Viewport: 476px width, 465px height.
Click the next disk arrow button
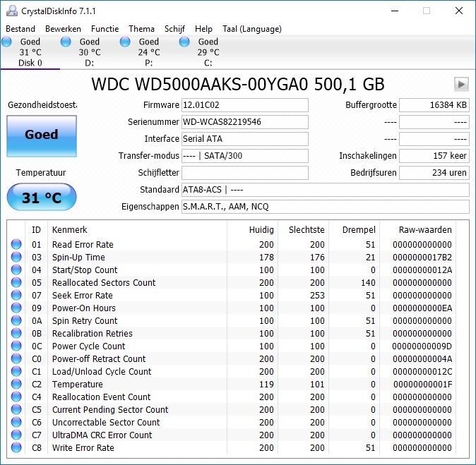pyautogui.click(x=461, y=84)
